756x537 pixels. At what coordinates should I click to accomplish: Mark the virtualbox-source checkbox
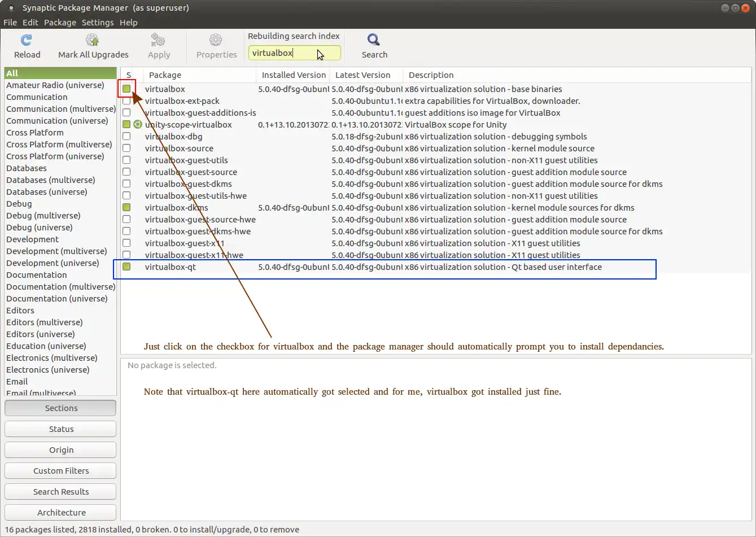[126, 149]
